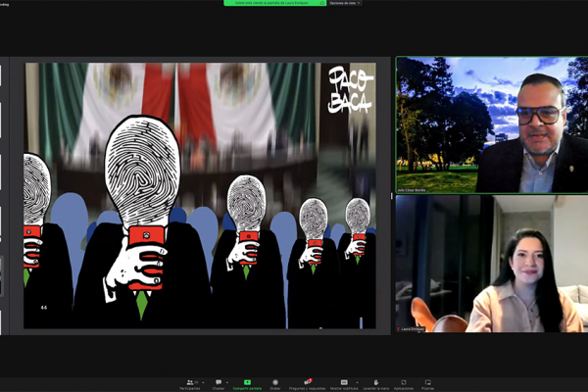Click the green screen-sharing notification banner
Image resolution: width=588 pixels, height=392 pixels.
pyautogui.click(x=274, y=3)
